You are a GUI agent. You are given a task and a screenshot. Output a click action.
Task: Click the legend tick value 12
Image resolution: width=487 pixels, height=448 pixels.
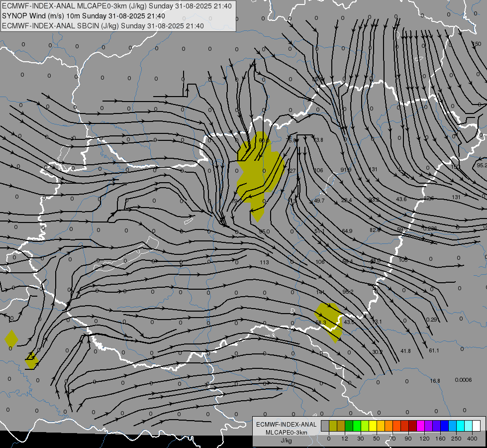point(344,439)
